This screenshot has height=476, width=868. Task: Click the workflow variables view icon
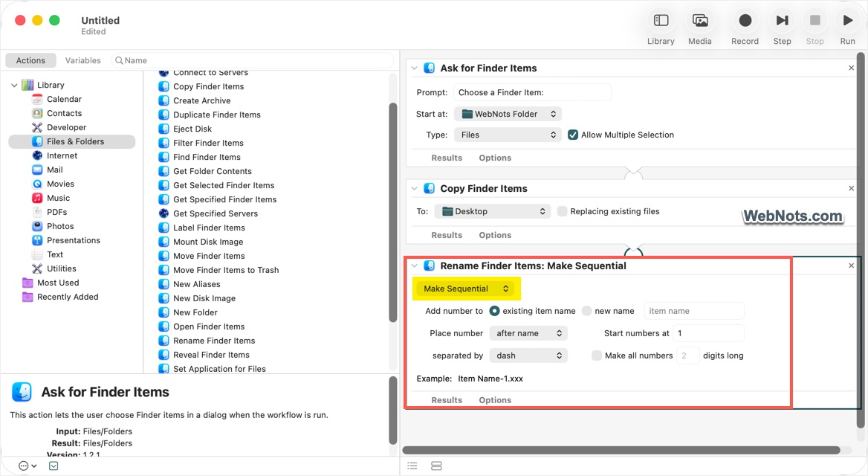[x=436, y=466]
